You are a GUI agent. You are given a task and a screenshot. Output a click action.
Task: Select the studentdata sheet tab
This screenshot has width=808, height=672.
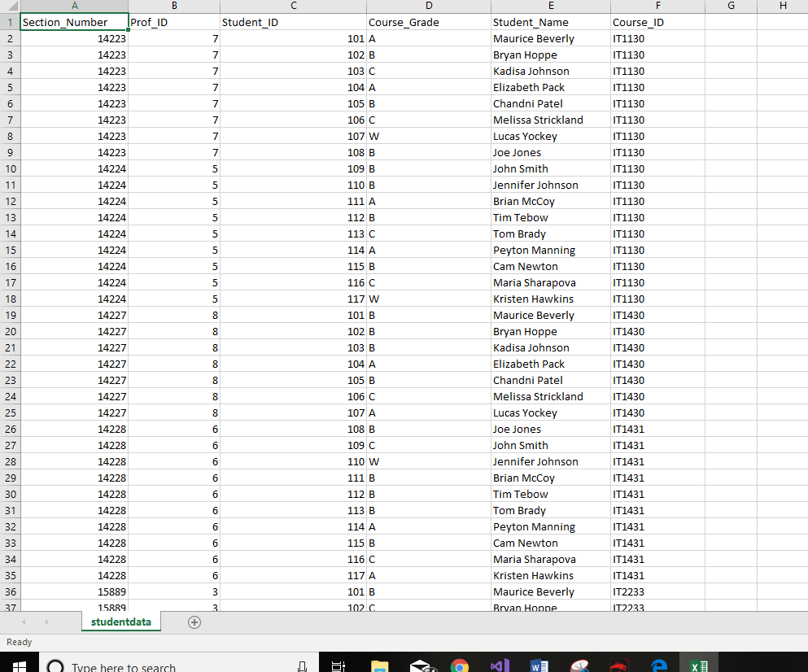coord(120,622)
